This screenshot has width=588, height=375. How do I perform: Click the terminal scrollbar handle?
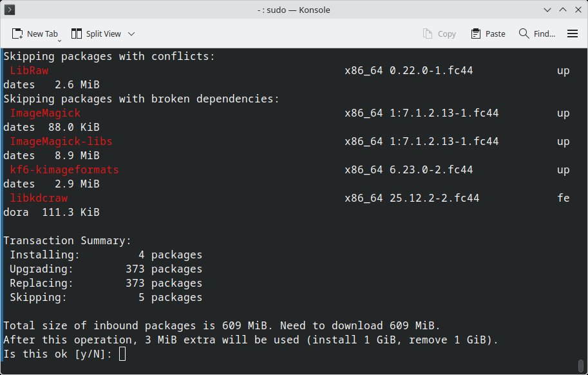(x=582, y=365)
